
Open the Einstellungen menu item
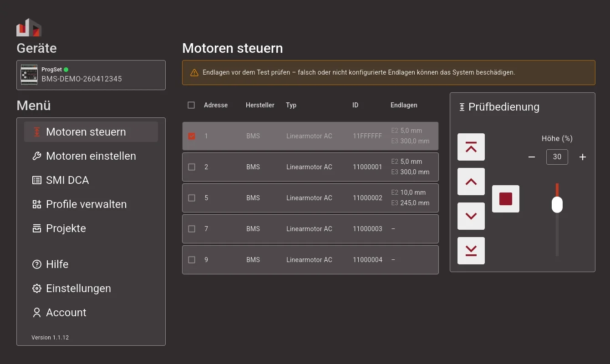[x=91, y=288]
